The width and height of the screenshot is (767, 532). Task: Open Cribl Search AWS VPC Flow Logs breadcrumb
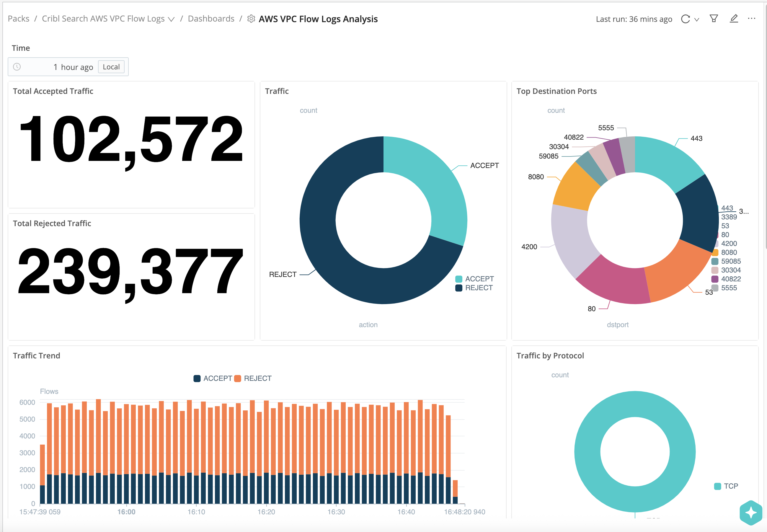(103, 19)
